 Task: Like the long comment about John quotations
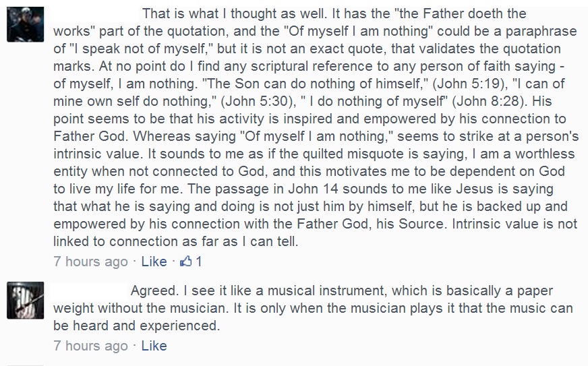pos(154,261)
